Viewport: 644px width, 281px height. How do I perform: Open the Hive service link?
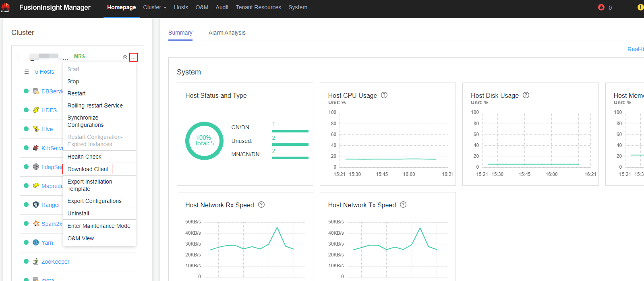(47, 129)
